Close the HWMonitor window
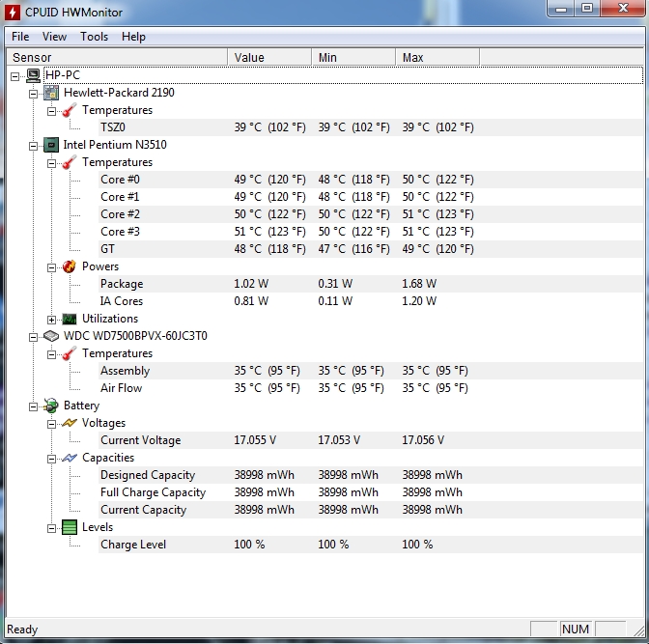This screenshot has width=649, height=644. click(x=623, y=9)
